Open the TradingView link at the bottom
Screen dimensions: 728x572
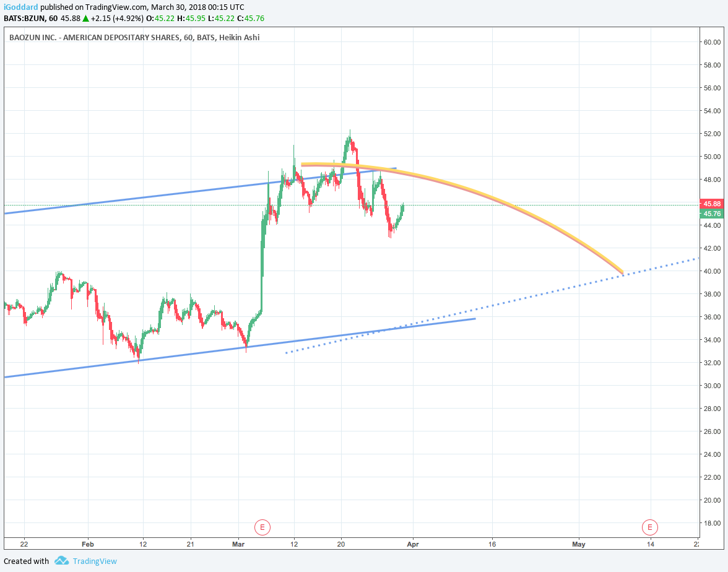pos(95,561)
